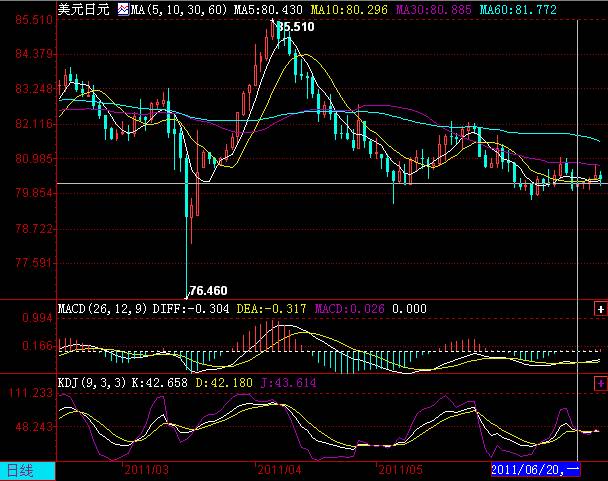Click the MA30:80.885 value

coord(434,9)
